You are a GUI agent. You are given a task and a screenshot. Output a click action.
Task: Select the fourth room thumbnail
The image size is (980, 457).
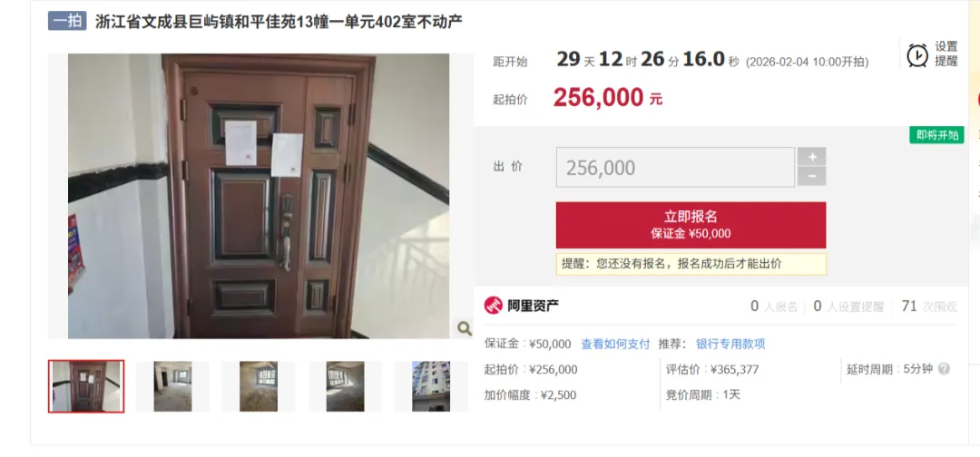(345, 386)
